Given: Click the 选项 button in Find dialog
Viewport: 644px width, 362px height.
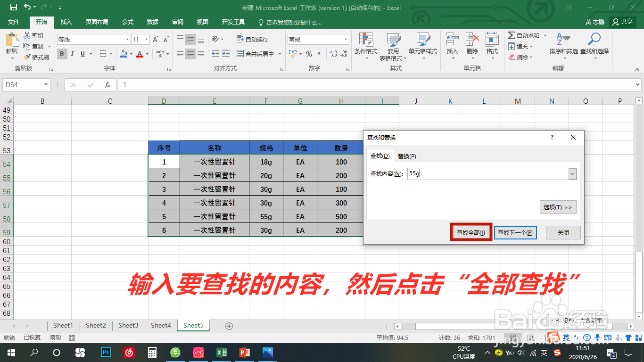Looking at the screenshot, I should tap(558, 207).
